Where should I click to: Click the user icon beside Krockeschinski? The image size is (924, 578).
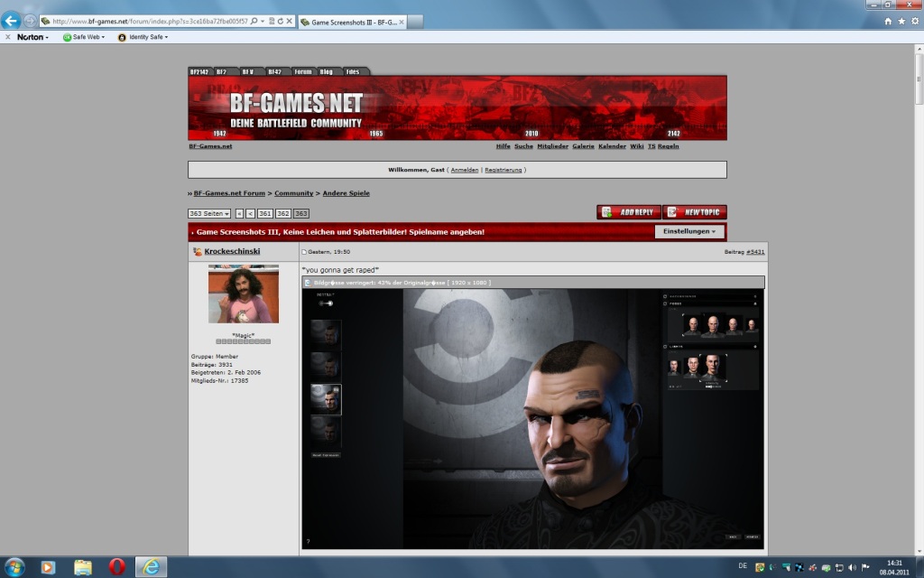(x=198, y=252)
